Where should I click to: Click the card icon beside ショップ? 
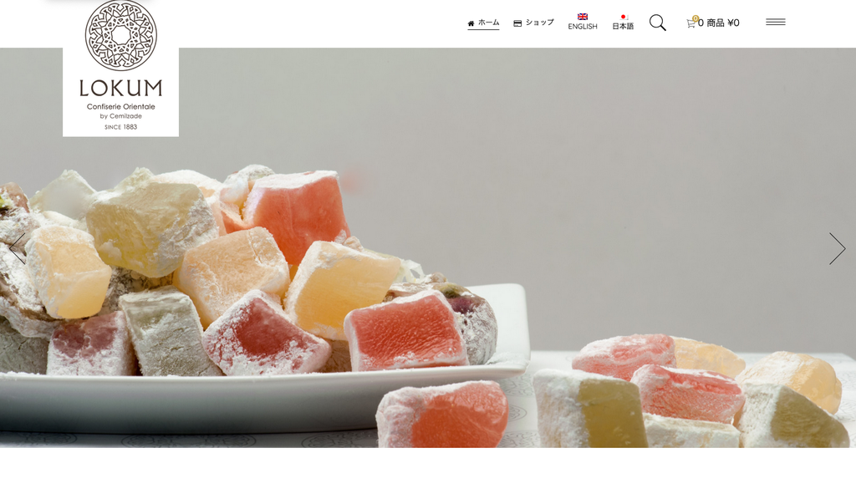pos(517,23)
